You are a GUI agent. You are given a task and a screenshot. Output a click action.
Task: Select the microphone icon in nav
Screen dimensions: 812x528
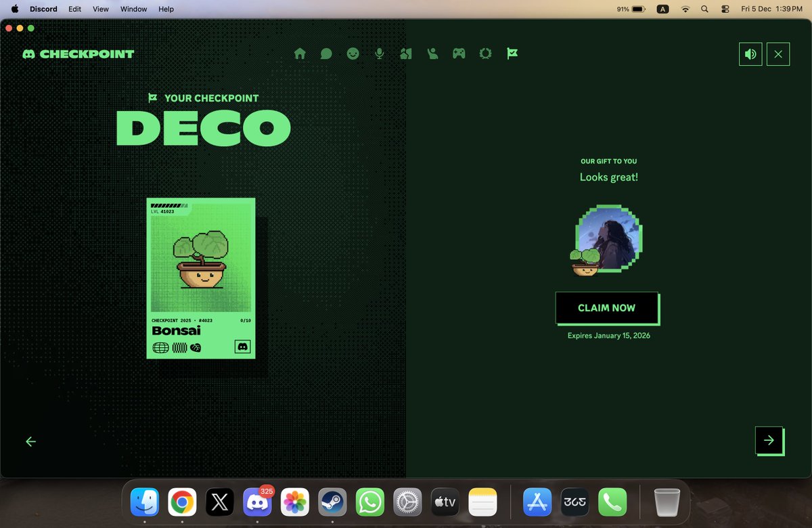click(379, 53)
